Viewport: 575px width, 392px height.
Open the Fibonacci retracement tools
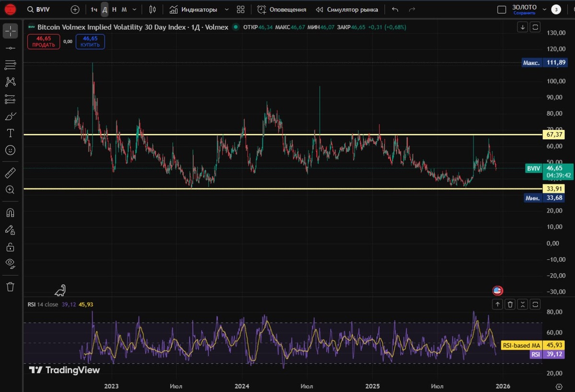click(x=10, y=65)
